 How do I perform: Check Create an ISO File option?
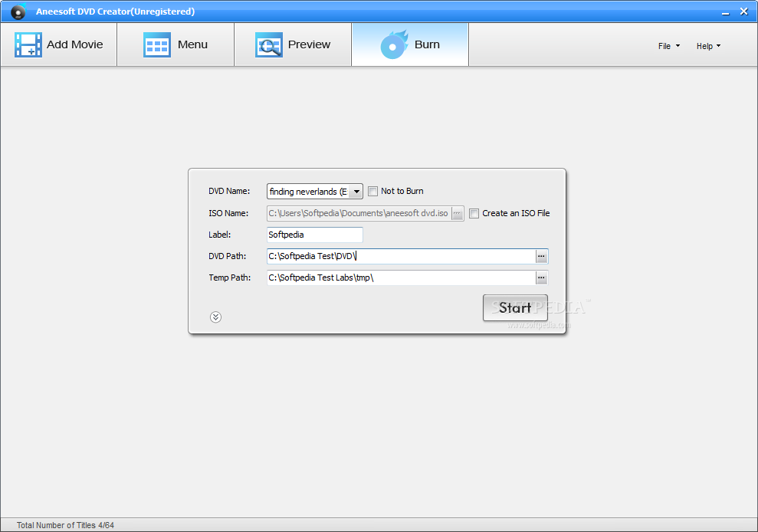point(474,213)
